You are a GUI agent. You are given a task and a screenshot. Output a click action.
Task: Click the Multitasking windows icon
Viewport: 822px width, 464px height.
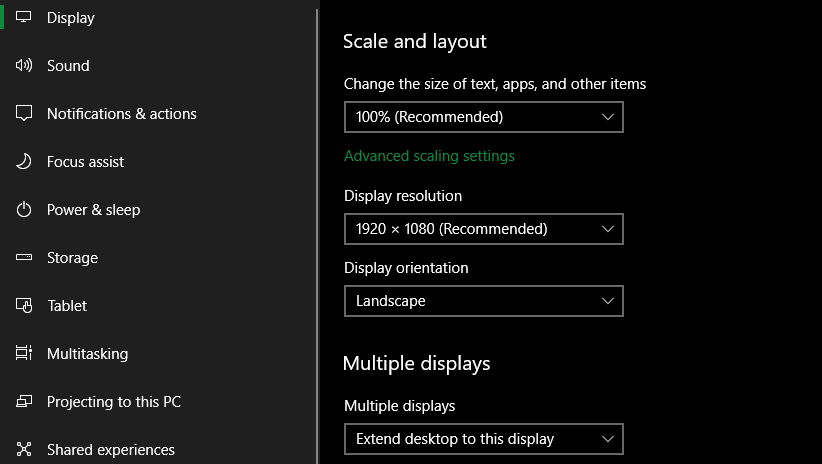pyautogui.click(x=25, y=354)
